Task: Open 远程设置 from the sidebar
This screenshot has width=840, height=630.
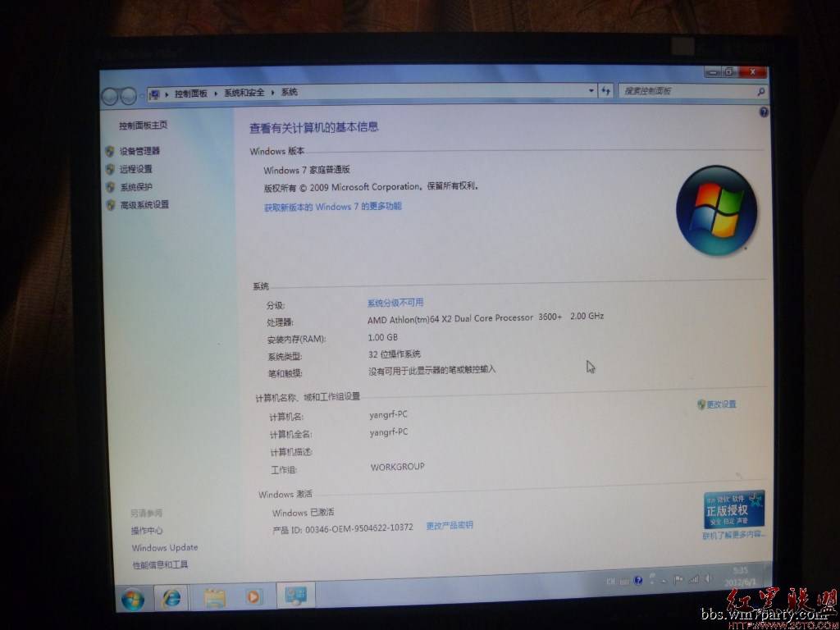Action: (136, 169)
